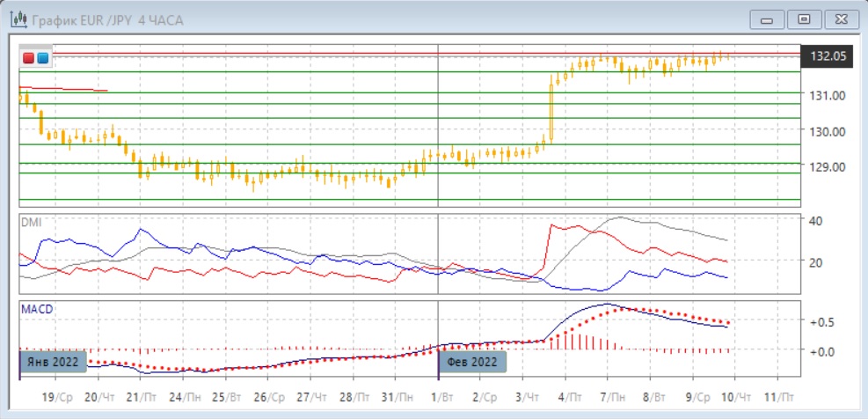The image size is (868, 419).
Task: Click the 129.00 price axis label
Action: [827, 167]
